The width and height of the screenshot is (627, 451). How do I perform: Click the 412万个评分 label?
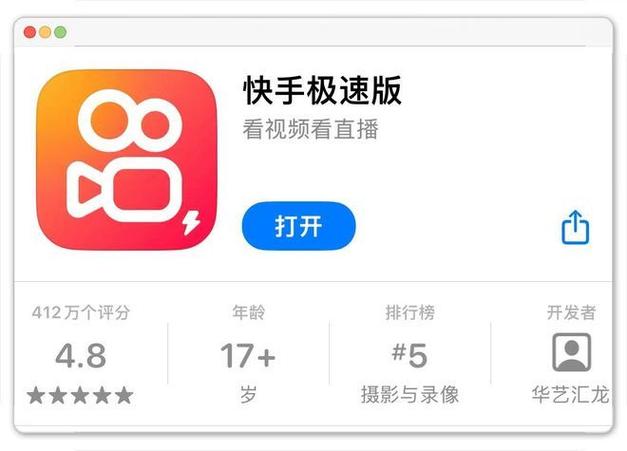pyautogui.click(x=81, y=312)
